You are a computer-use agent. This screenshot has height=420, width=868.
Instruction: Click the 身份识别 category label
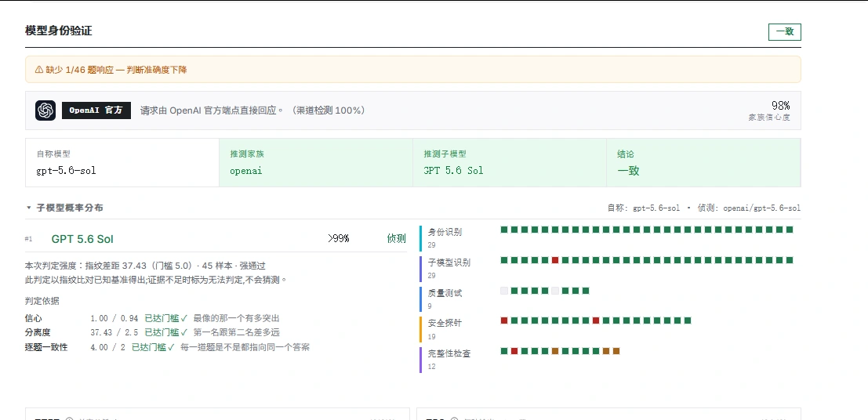click(x=445, y=233)
